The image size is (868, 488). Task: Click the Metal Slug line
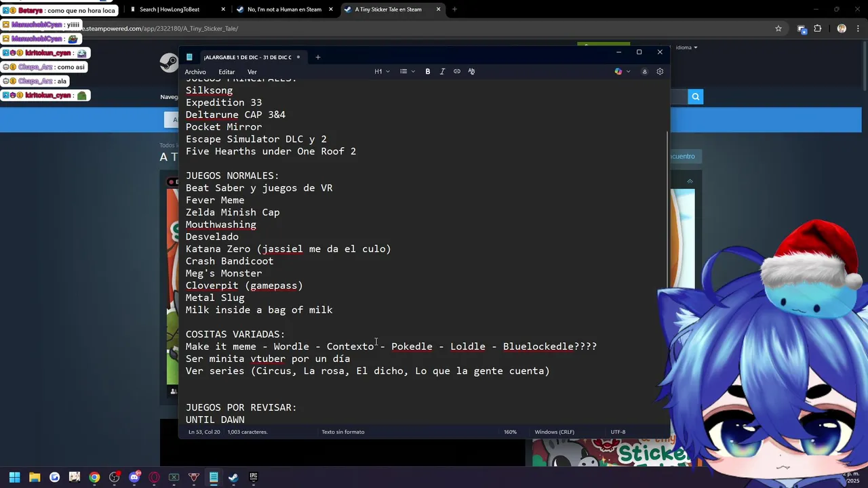(x=215, y=298)
